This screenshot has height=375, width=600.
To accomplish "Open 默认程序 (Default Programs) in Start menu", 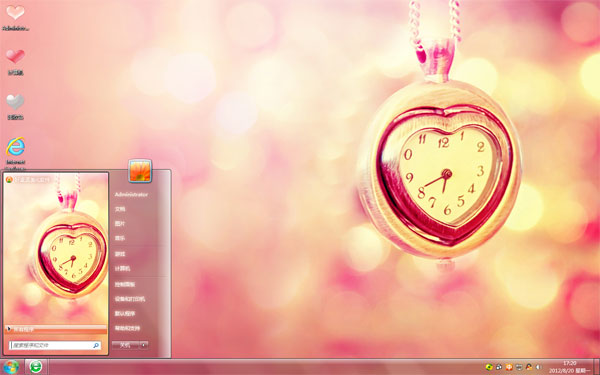I will point(125,313).
